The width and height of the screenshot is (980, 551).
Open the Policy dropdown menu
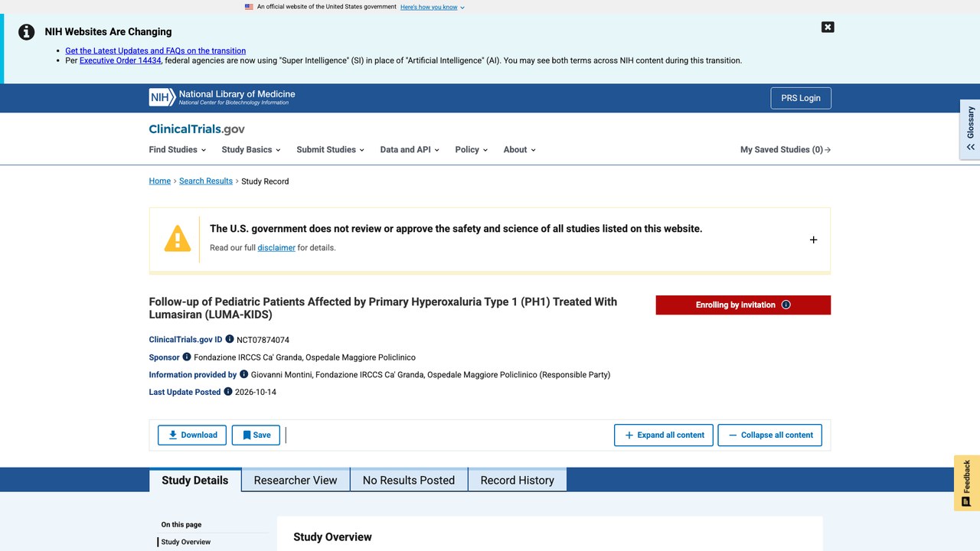(471, 150)
